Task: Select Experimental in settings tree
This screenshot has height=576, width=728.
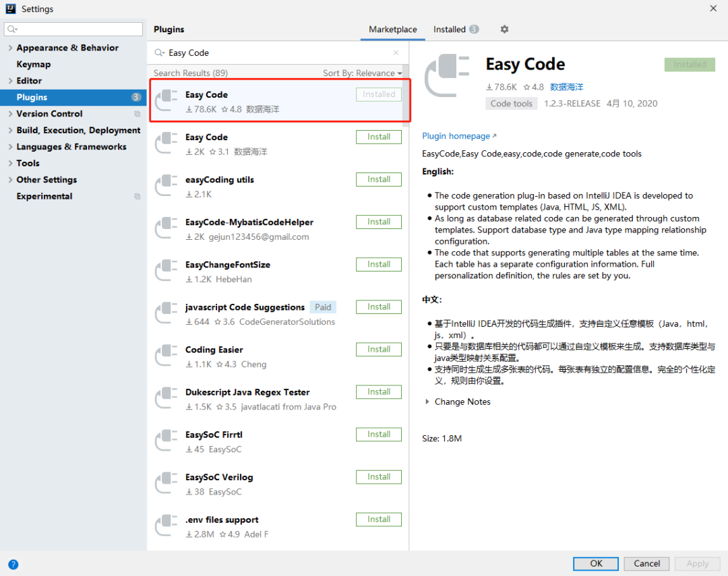Action: click(44, 196)
